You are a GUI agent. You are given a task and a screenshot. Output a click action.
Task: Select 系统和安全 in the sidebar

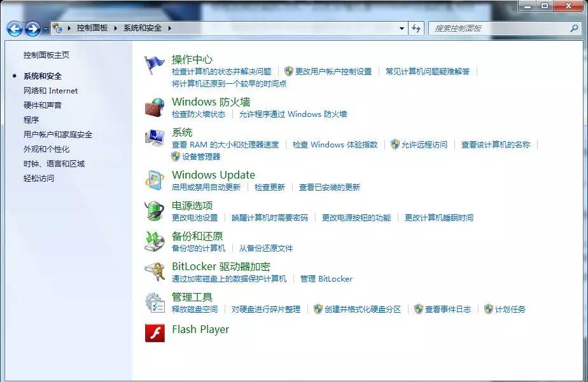tap(43, 76)
